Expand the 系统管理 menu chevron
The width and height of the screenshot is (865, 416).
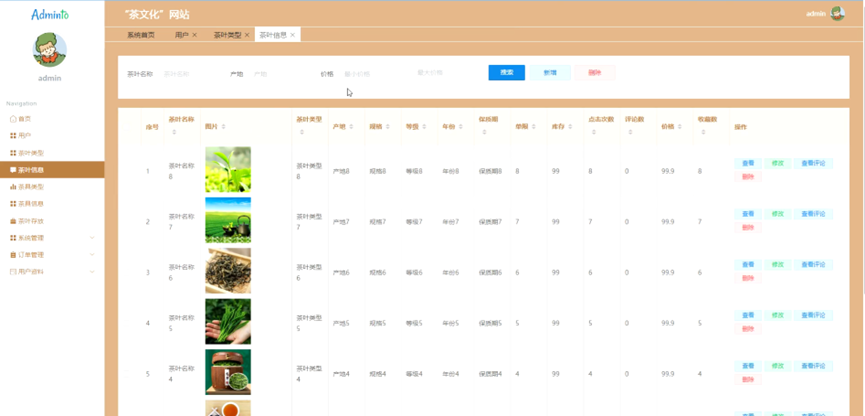(x=92, y=238)
